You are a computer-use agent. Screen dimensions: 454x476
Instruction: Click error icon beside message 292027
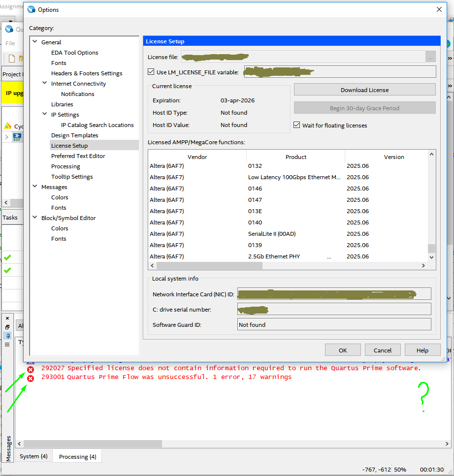[x=31, y=370]
